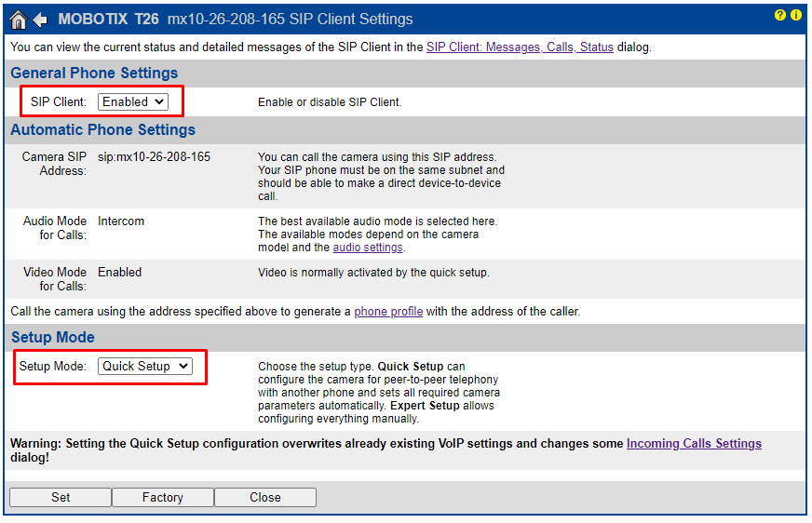Click the Setup Mode section heading
This screenshot has width=812, height=523.
(x=53, y=338)
